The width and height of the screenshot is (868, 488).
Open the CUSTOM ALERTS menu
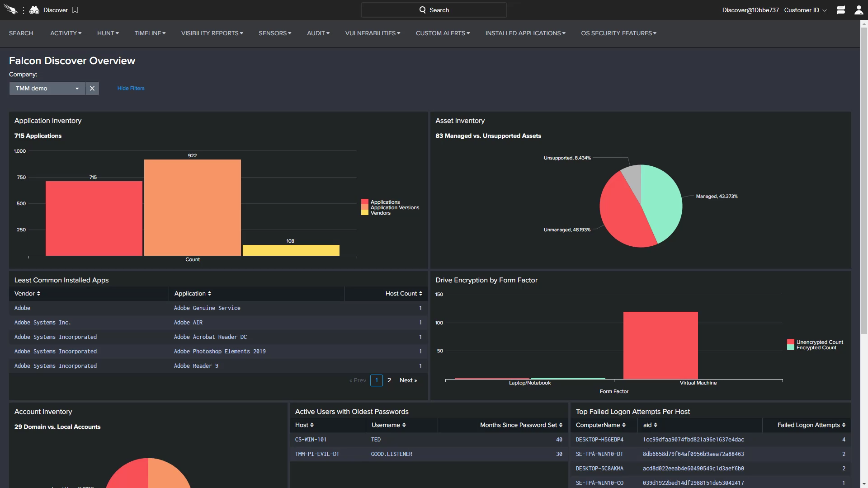[443, 33]
